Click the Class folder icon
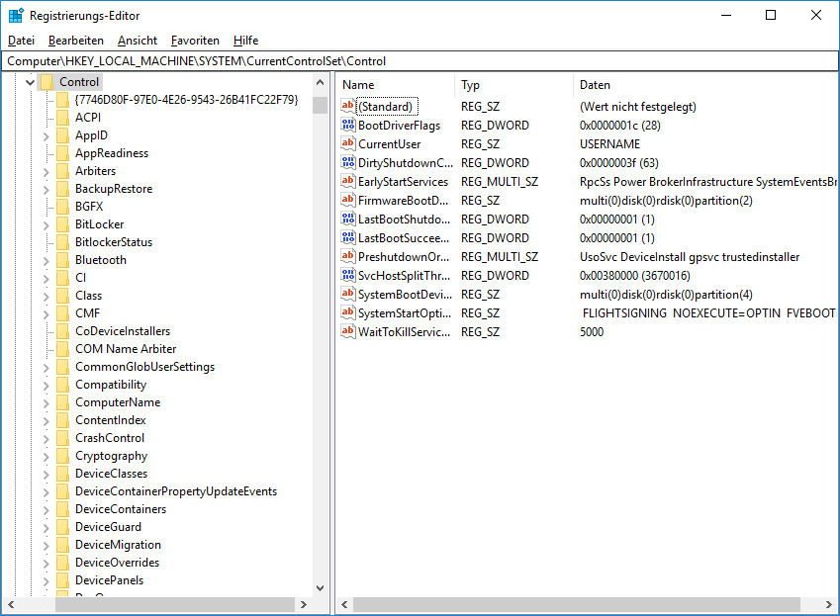 point(62,296)
